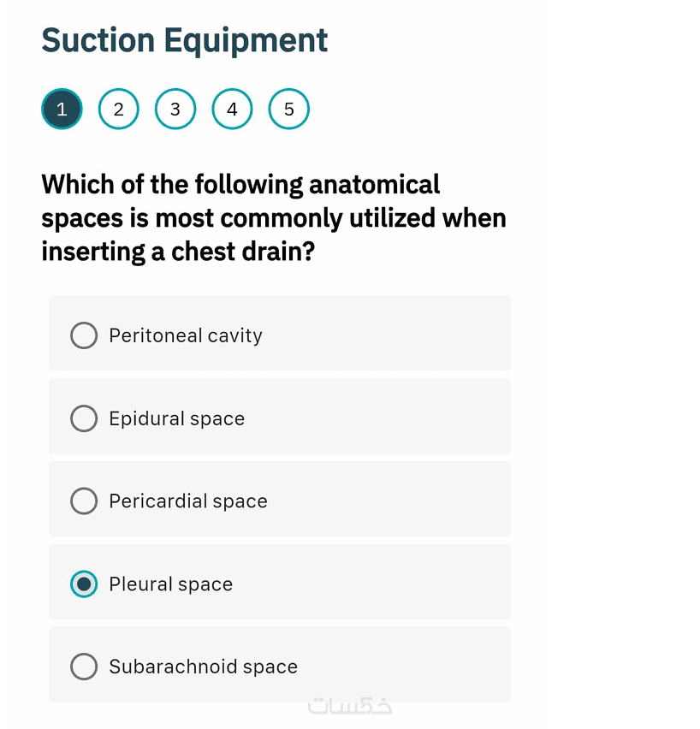Go to question step 3
Image resolution: width=700 pixels, height=729 pixels.
pyautogui.click(x=175, y=110)
